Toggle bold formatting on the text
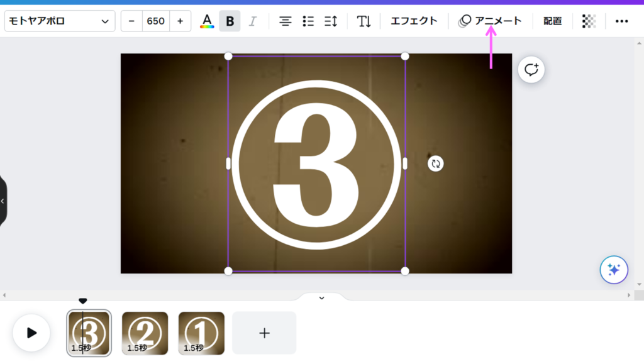The height and width of the screenshot is (364, 644). (x=230, y=21)
